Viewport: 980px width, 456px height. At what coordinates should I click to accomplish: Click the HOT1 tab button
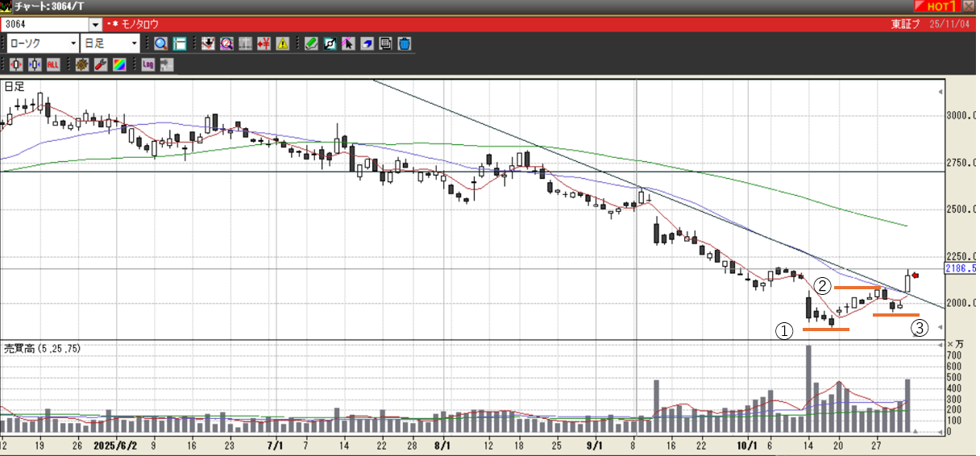click(936, 6)
